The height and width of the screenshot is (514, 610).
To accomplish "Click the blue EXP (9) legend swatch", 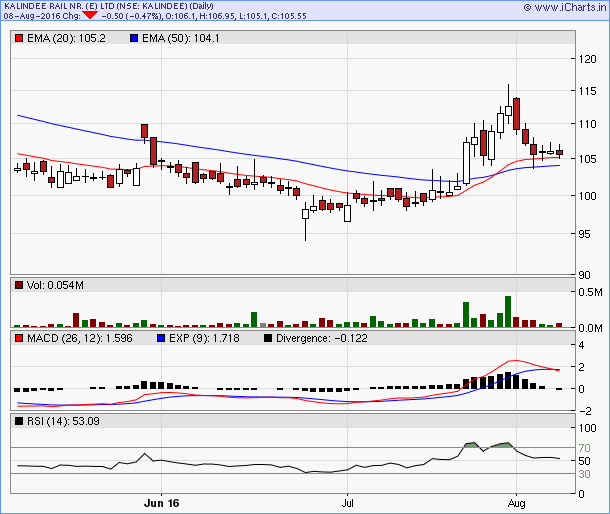I will 161,338.
